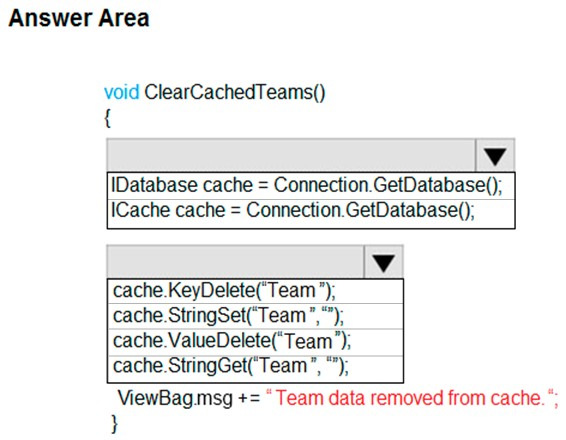This screenshot has height=440, width=566.
Task: Pick cache.ValueDelete("Team") option
Action: 255,342
